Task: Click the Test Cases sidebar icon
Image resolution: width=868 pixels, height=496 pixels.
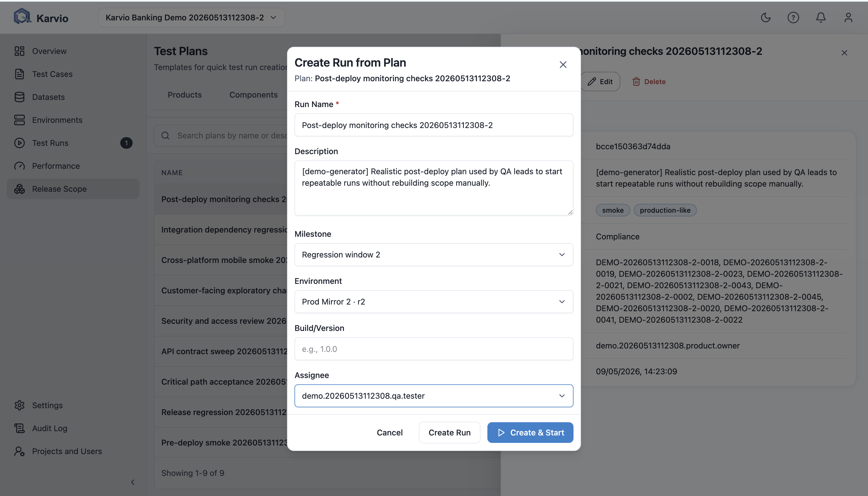Action: pos(20,74)
